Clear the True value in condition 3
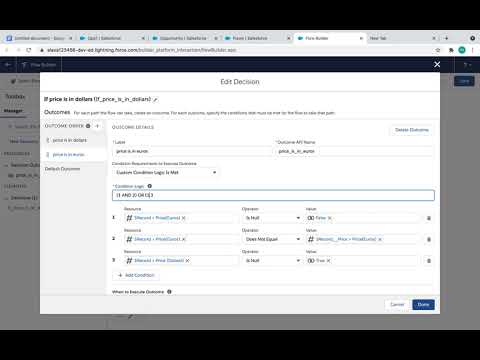This screenshot has height=360, width=480. click(329, 261)
